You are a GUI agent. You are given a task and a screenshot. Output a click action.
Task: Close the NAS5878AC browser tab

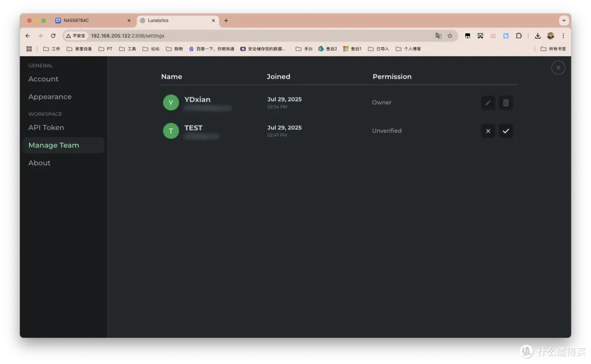(x=129, y=21)
